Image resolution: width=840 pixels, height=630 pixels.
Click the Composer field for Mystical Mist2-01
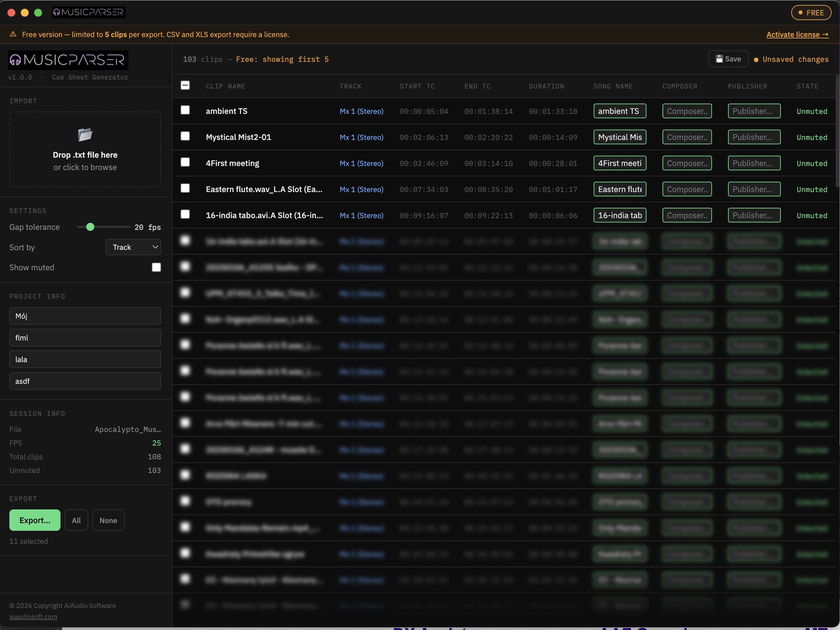click(x=687, y=137)
